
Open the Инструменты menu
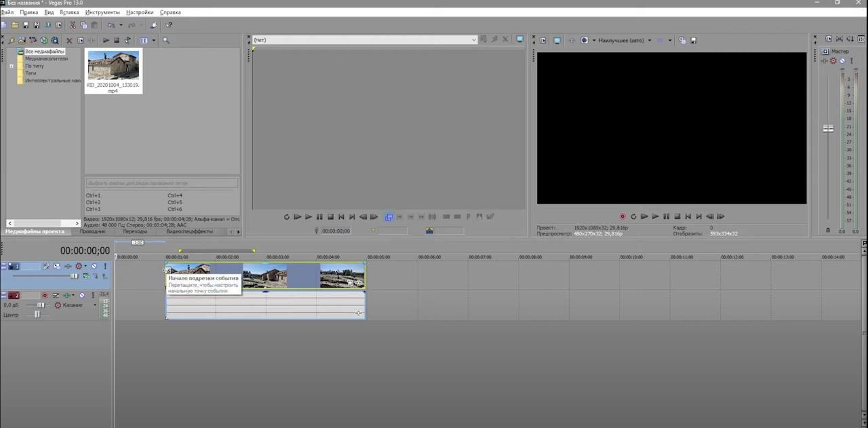click(102, 12)
